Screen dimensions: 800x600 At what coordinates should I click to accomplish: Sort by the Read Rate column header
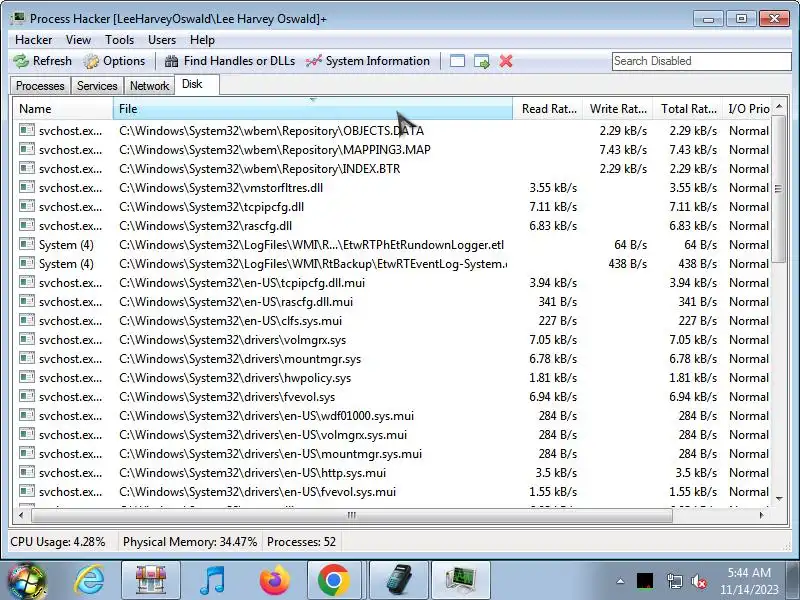(548, 109)
